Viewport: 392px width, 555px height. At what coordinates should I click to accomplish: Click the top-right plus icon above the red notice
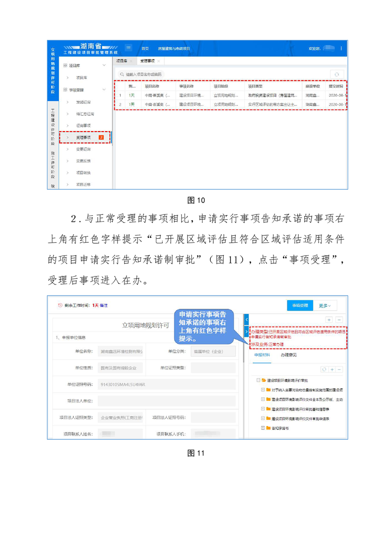point(328,320)
